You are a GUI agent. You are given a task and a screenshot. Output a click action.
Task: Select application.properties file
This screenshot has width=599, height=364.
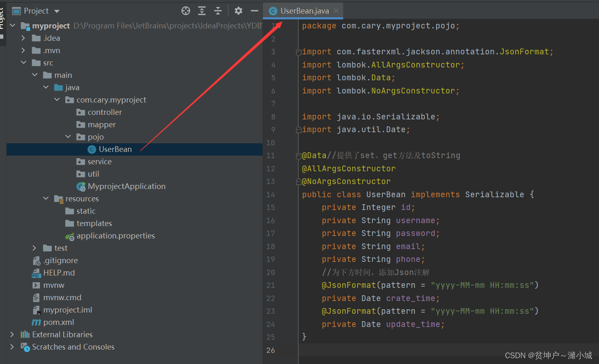[115, 236]
